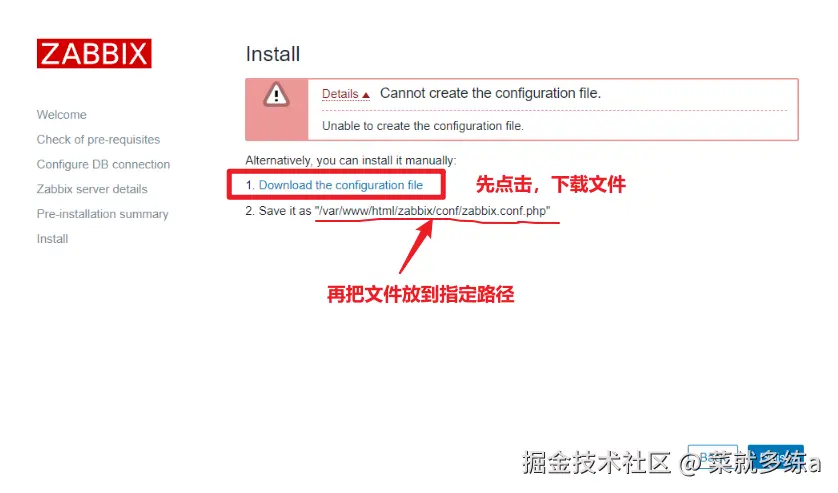This screenshot has height=493, width=838.
Task: Select Pre-installation summary step
Action: [x=103, y=214]
